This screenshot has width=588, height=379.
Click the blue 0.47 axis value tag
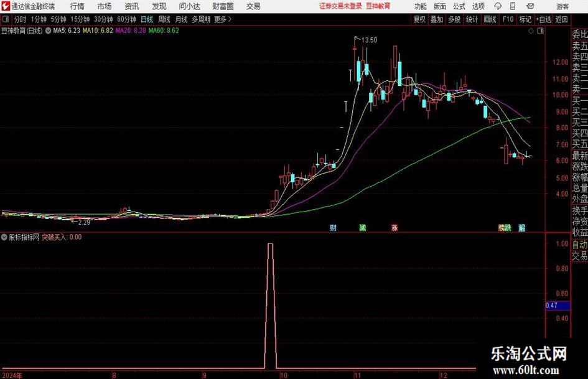pos(558,306)
